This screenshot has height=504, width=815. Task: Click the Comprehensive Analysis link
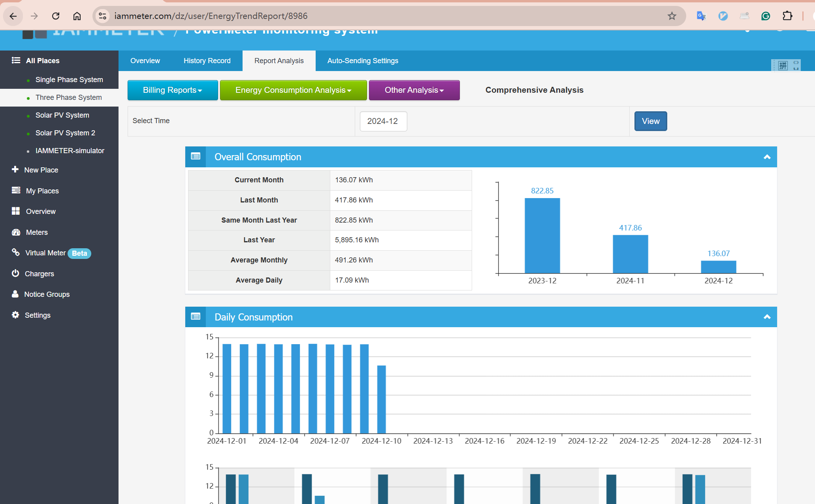pyautogui.click(x=534, y=90)
